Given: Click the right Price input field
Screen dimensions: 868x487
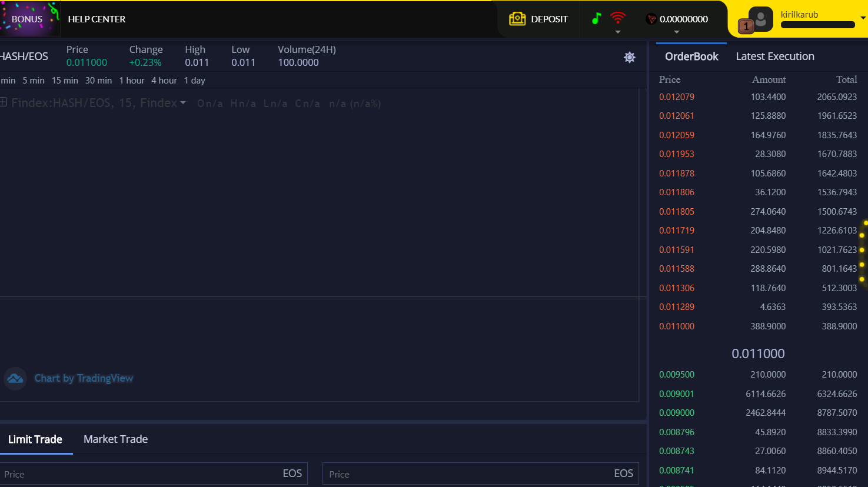Looking at the screenshot, I should 481,473.
